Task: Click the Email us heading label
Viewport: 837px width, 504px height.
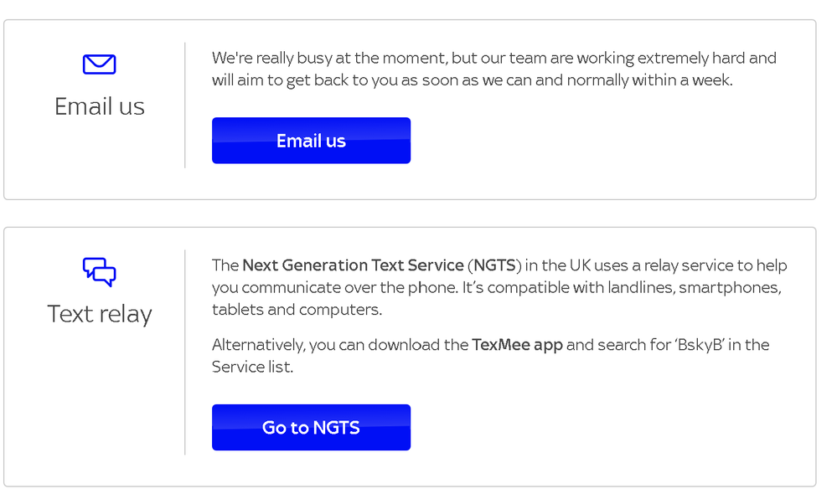Action: click(99, 106)
